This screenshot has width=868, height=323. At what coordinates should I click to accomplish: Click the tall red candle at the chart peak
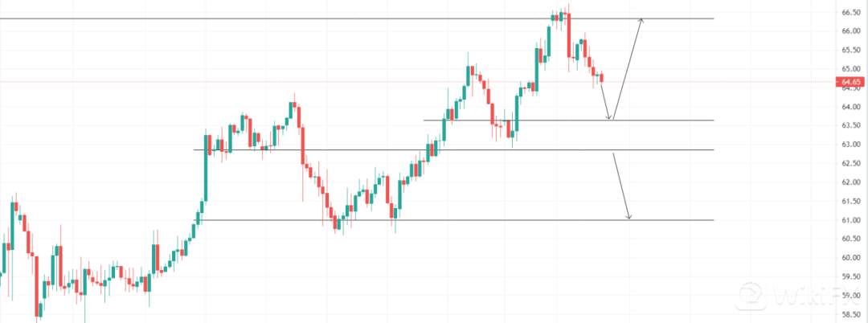[568, 36]
